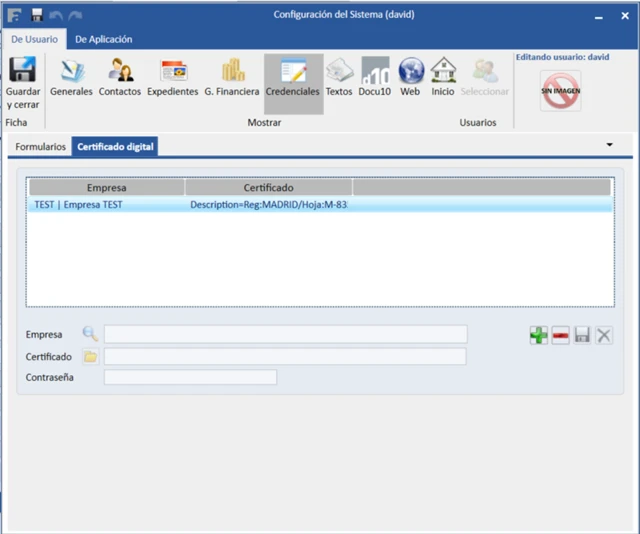Click the red minus remove certificate button

tap(560, 336)
